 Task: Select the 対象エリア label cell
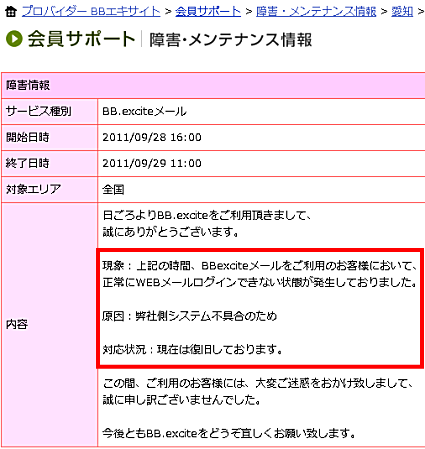click(x=49, y=189)
